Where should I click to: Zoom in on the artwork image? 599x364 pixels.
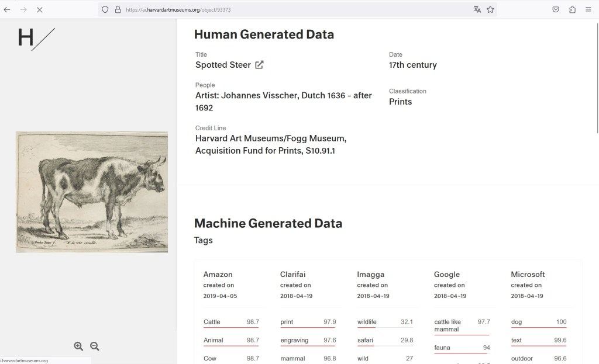[78, 346]
